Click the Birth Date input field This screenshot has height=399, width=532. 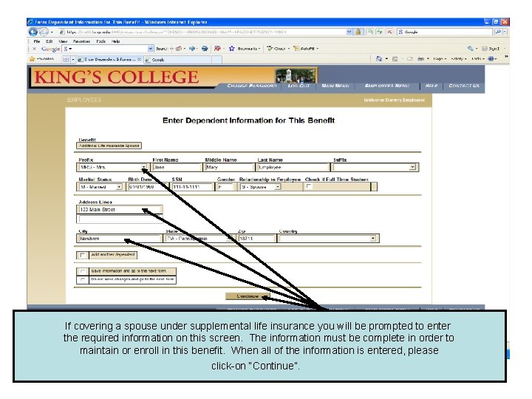point(148,187)
